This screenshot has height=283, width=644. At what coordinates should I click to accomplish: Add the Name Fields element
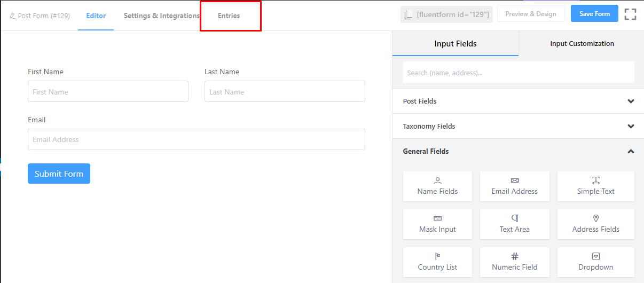tap(437, 186)
